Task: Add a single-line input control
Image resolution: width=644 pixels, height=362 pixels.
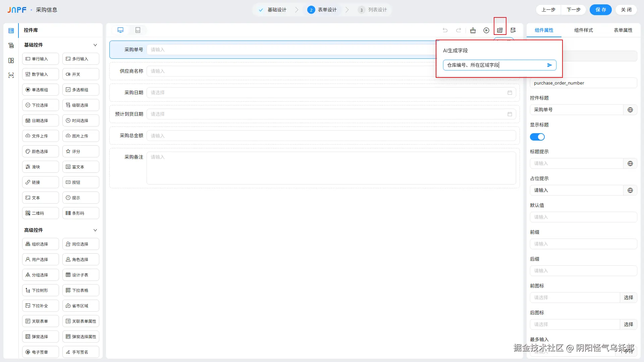Action: click(x=41, y=59)
